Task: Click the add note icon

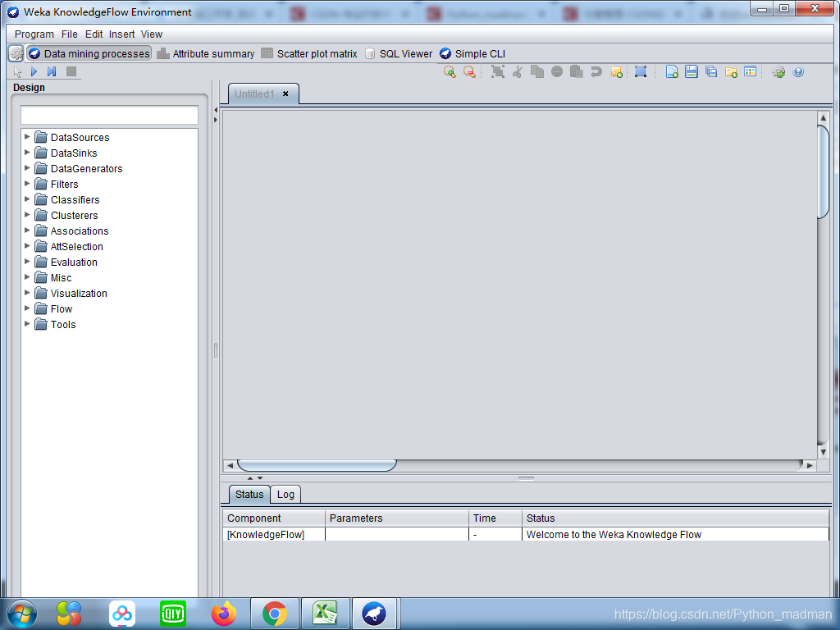Action: pyautogui.click(x=617, y=72)
